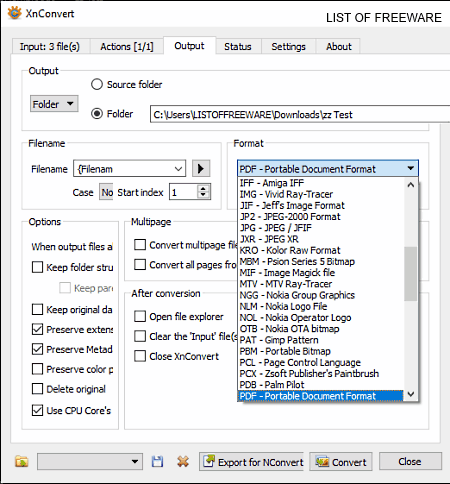Select NOL - Nokia Operator Logo

pyautogui.click(x=321, y=317)
